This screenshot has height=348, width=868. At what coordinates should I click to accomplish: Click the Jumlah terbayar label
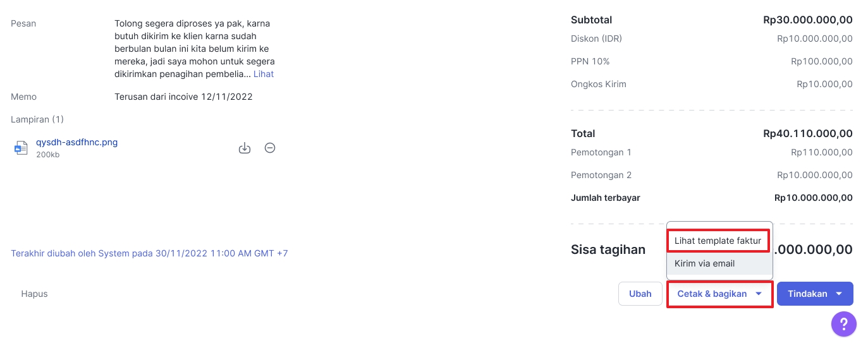[606, 198]
